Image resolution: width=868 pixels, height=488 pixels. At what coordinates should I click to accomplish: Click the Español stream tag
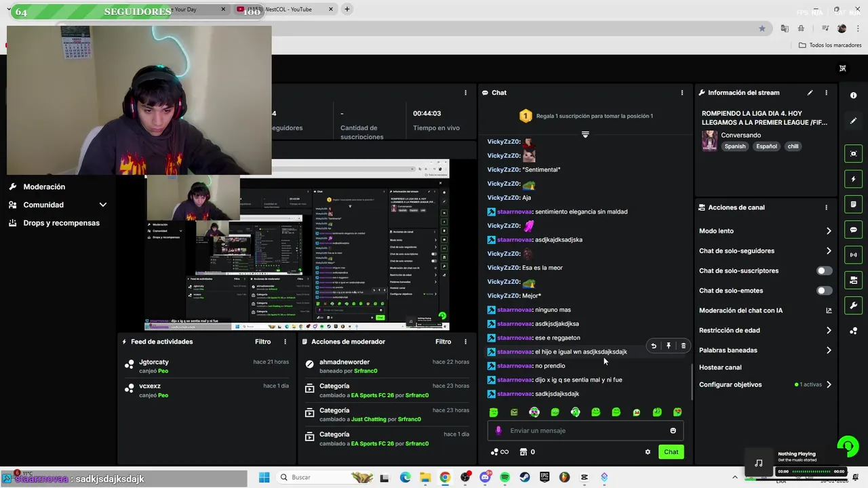click(x=766, y=146)
